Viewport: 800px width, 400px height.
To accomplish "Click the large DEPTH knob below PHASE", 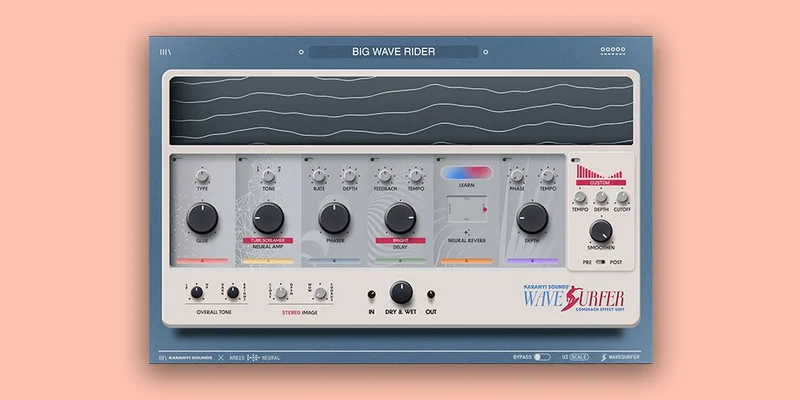I will click(532, 218).
